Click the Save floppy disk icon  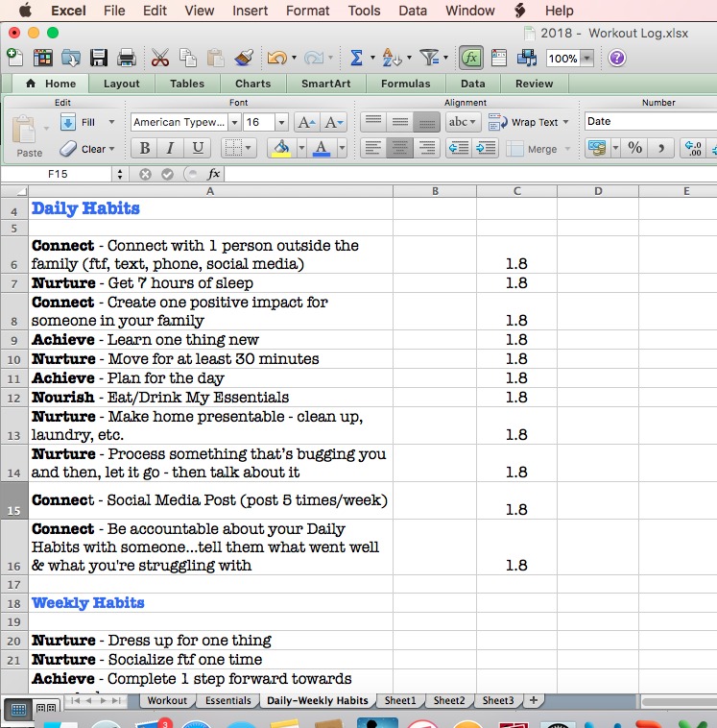tap(98, 59)
